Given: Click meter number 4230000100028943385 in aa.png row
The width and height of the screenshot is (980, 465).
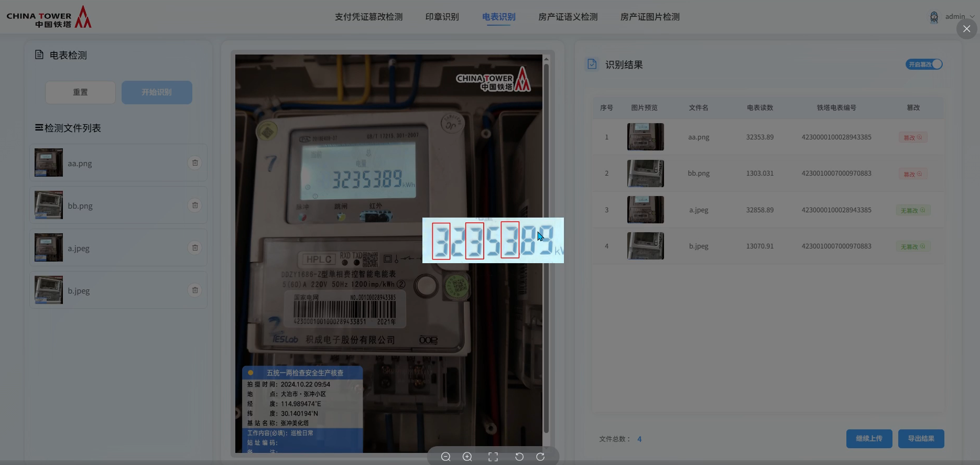Looking at the screenshot, I should 836,137.
